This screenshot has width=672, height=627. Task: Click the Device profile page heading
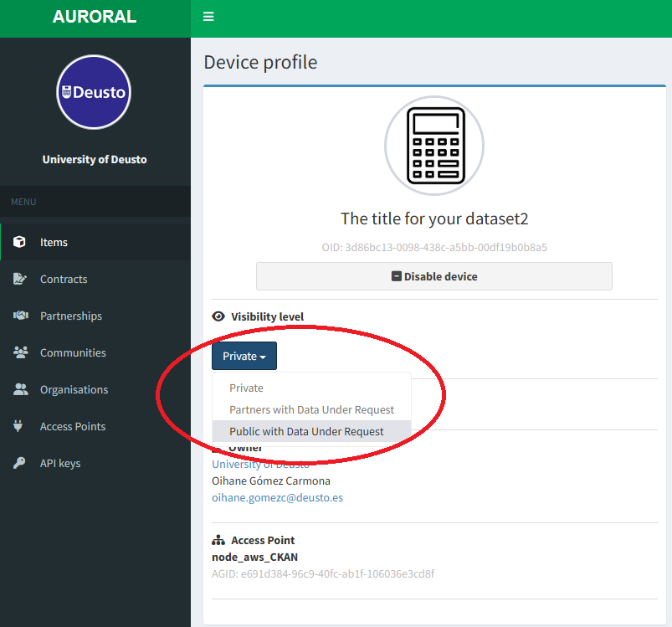pyautogui.click(x=260, y=62)
